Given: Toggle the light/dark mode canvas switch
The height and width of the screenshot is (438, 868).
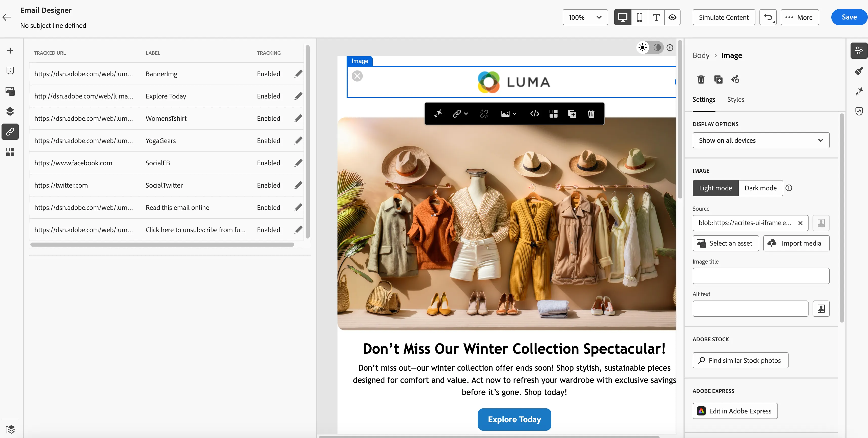Looking at the screenshot, I should pyautogui.click(x=650, y=48).
